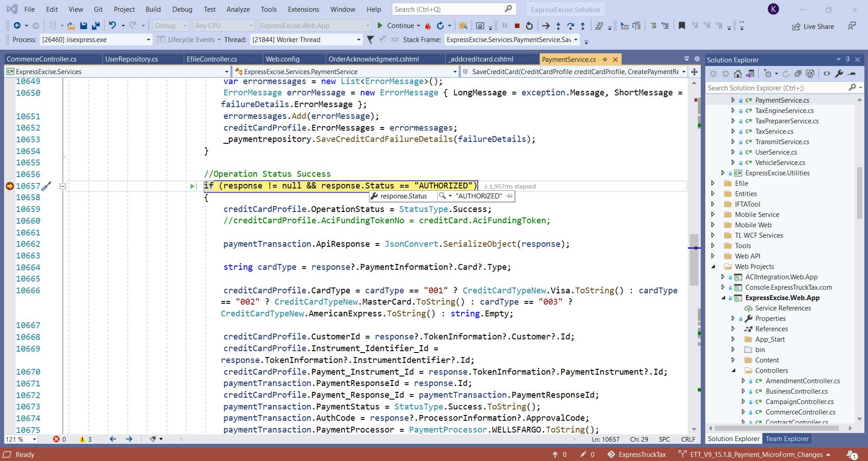Image resolution: width=868 pixels, height=461 pixels.
Task: Switch to the CommerceController.cs tab
Action: tap(42, 59)
